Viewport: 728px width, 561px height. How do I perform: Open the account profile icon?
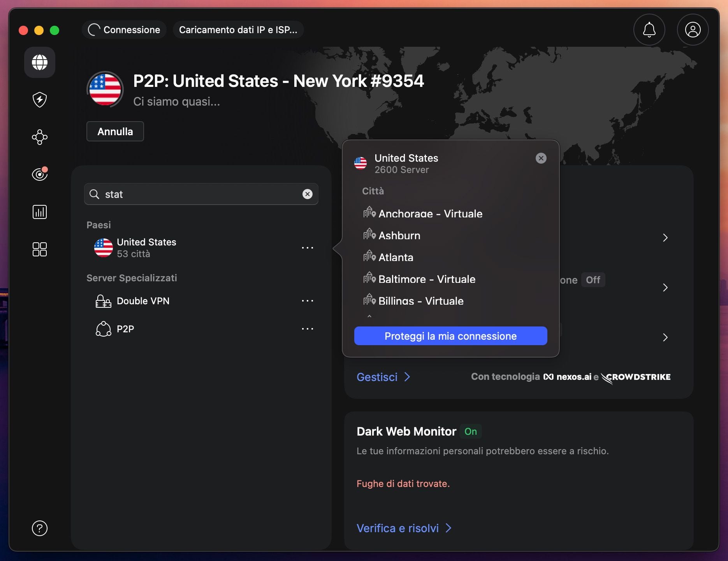pyautogui.click(x=693, y=30)
